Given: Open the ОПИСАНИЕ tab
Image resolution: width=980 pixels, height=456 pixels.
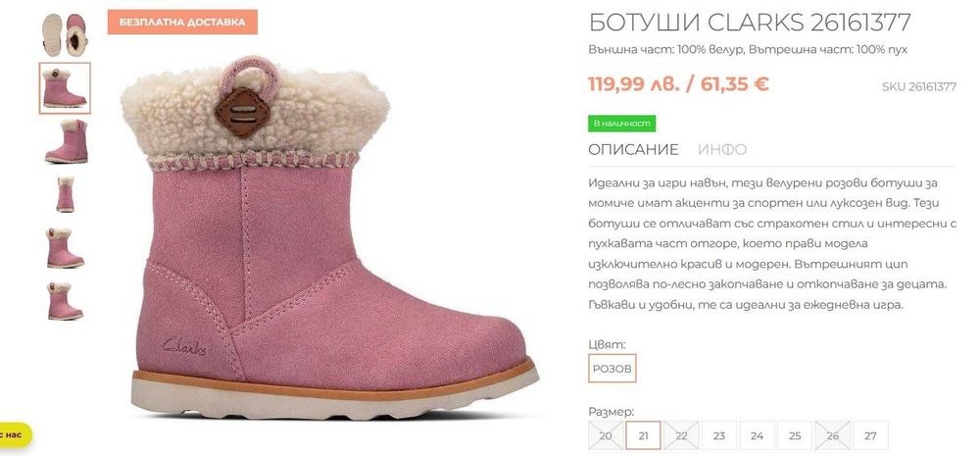Looking at the screenshot, I should point(633,149).
